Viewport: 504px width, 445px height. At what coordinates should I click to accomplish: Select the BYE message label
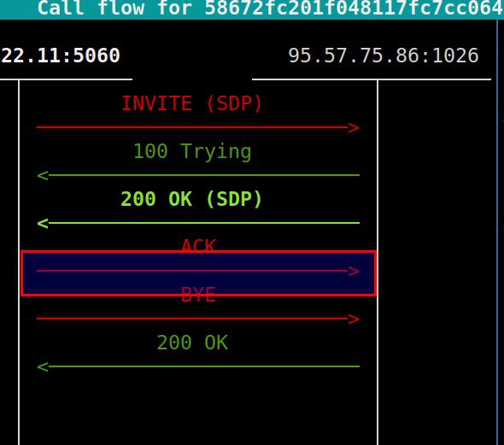pyautogui.click(x=198, y=295)
